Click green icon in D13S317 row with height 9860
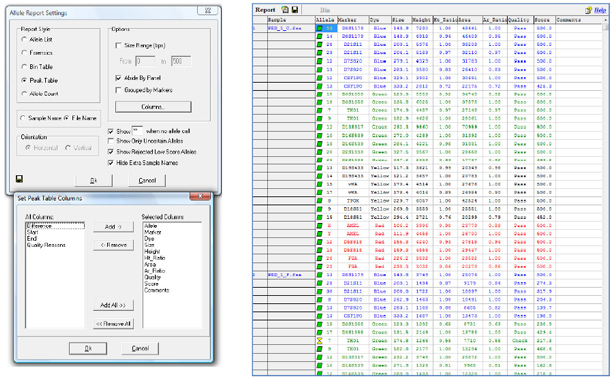The width and height of the screenshot is (616, 381). click(x=319, y=127)
